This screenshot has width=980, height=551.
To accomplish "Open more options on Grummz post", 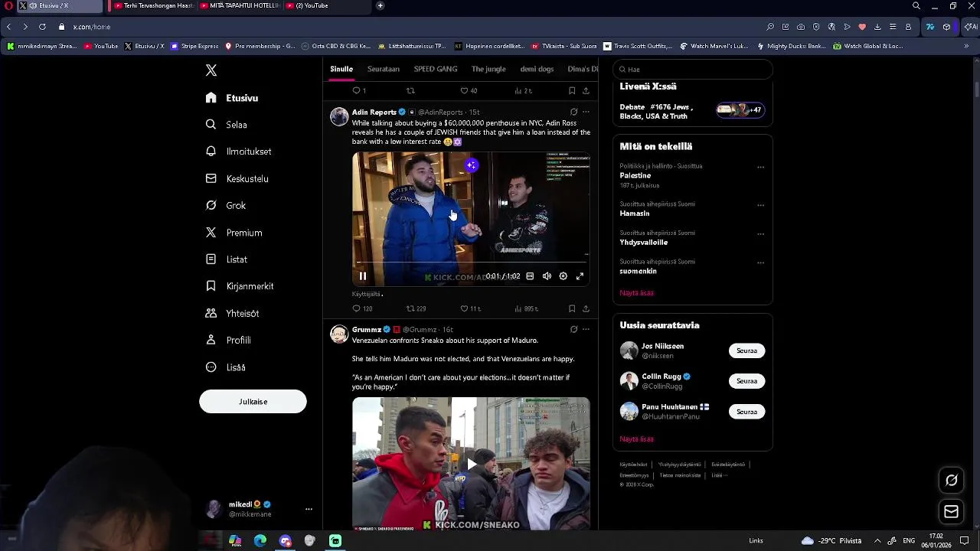I will (586, 329).
